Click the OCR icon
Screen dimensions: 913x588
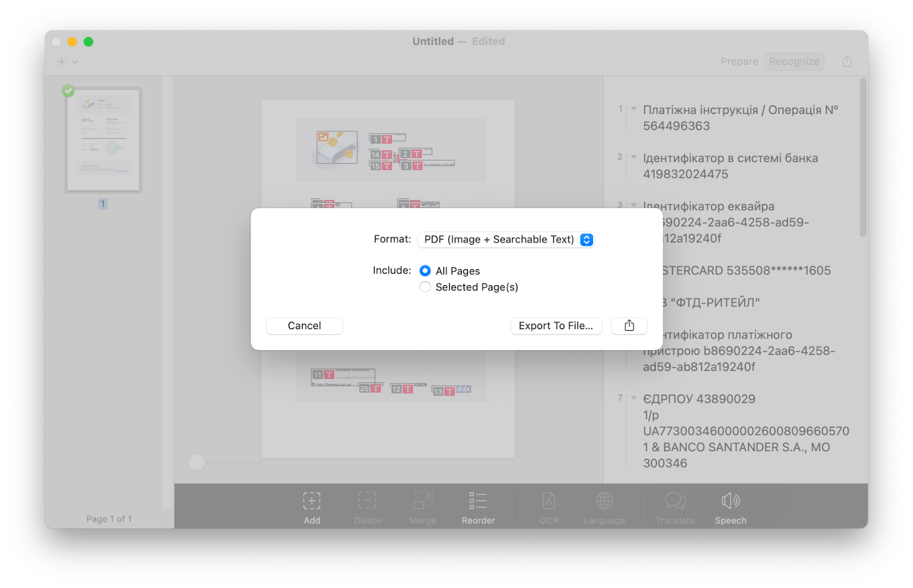[548, 501]
